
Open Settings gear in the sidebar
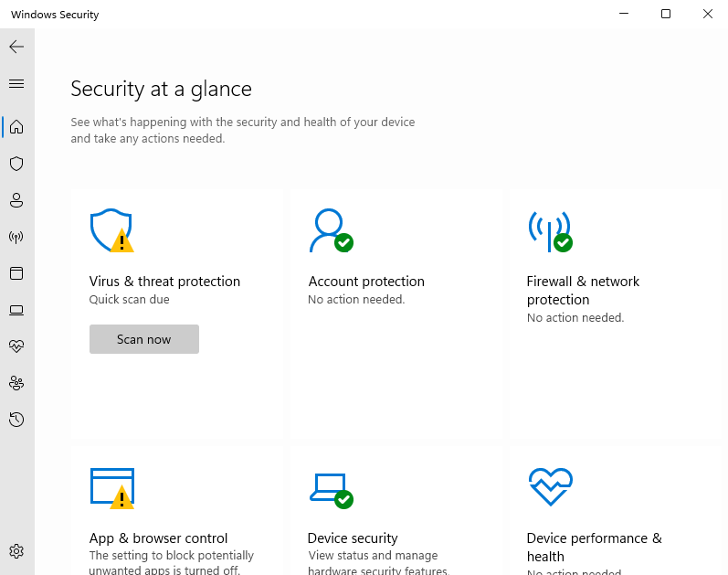(x=16, y=551)
